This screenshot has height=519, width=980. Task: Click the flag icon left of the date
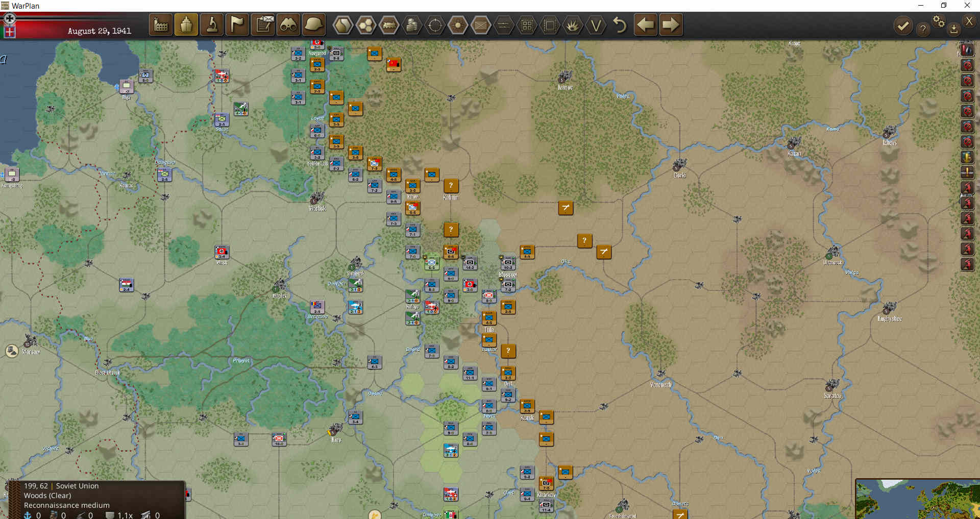(x=10, y=32)
